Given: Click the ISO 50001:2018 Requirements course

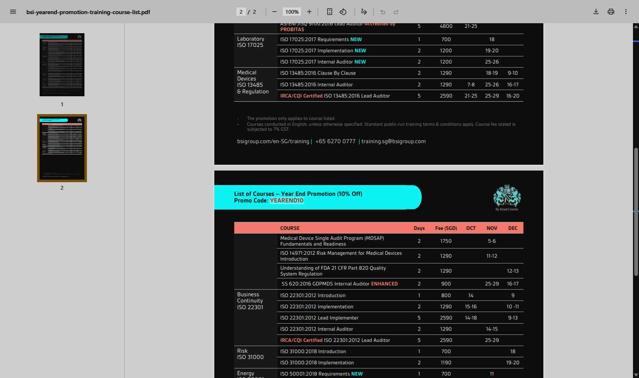Looking at the screenshot, I should click(x=321, y=374).
